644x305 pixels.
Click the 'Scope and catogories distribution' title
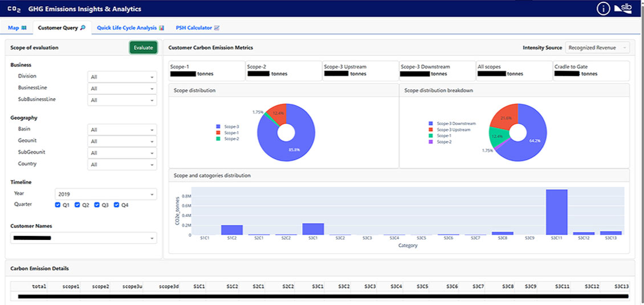click(x=213, y=176)
